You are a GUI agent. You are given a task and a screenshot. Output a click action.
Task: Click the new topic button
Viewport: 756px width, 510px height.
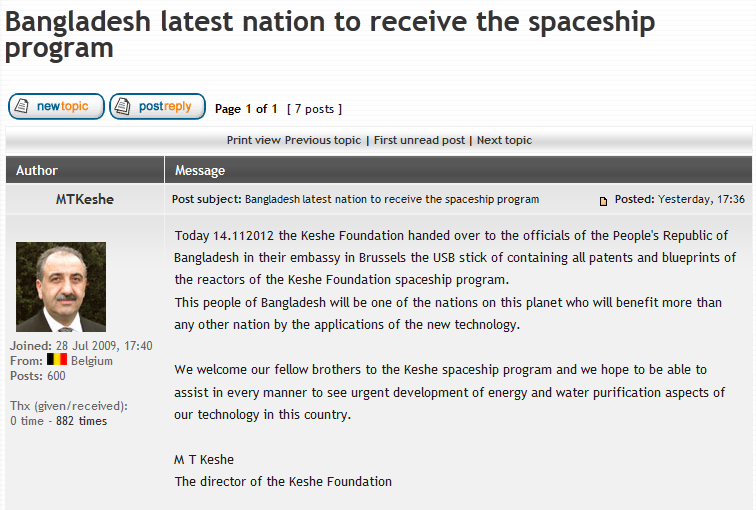[x=57, y=107]
